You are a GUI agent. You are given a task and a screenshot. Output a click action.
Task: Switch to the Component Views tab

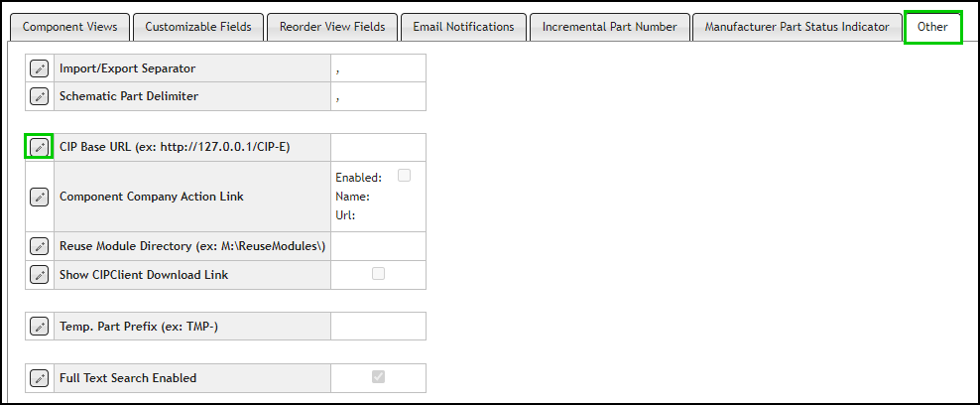pos(69,27)
